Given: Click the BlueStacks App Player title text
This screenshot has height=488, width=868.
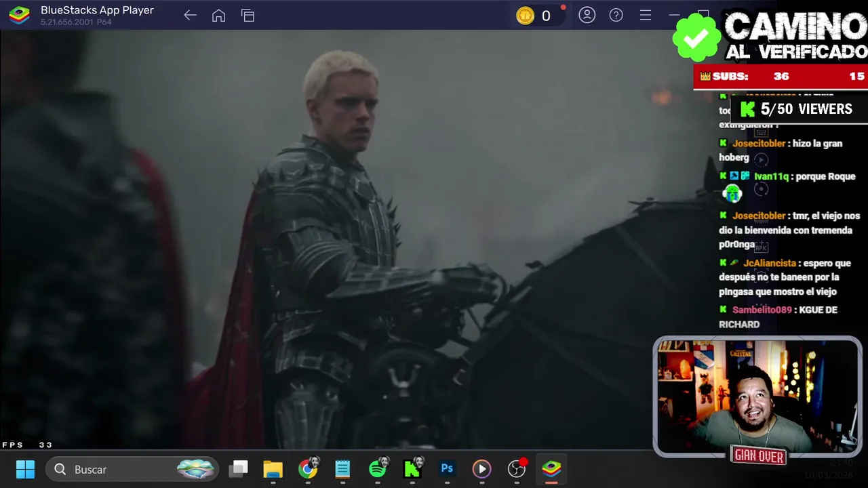Looking at the screenshot, I should point(97,10).
